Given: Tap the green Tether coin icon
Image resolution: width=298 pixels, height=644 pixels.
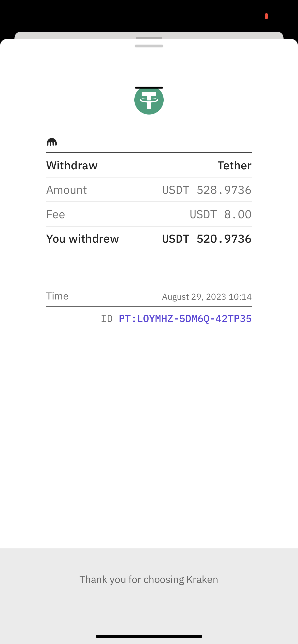Looking at the screenshot, I should tap(149, 100).
